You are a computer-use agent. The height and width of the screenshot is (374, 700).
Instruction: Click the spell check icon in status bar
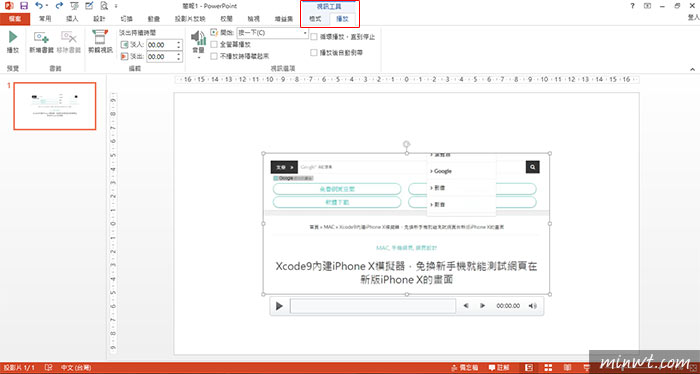tap(48, 368)
